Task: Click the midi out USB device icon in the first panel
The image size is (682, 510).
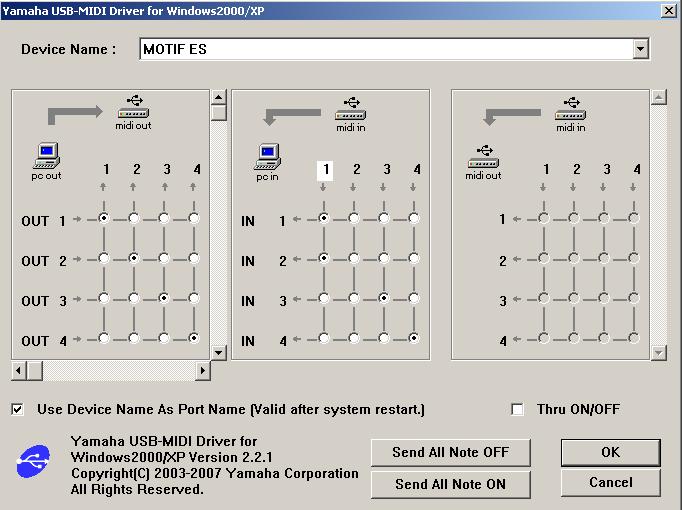Action: coord(133,106)
